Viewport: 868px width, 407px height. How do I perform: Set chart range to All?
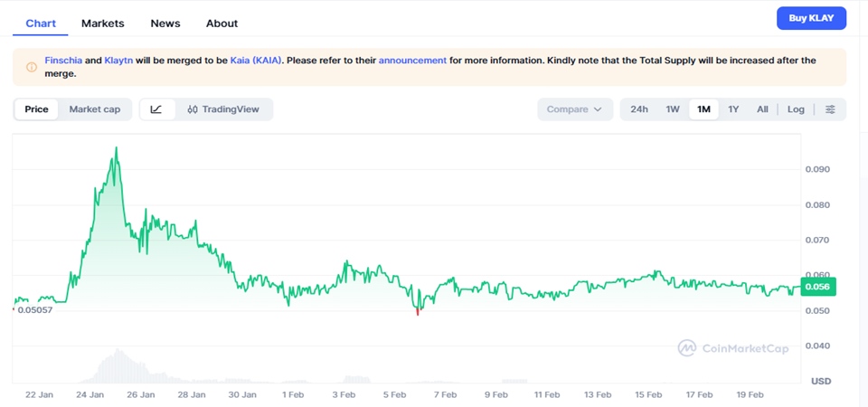762,109
